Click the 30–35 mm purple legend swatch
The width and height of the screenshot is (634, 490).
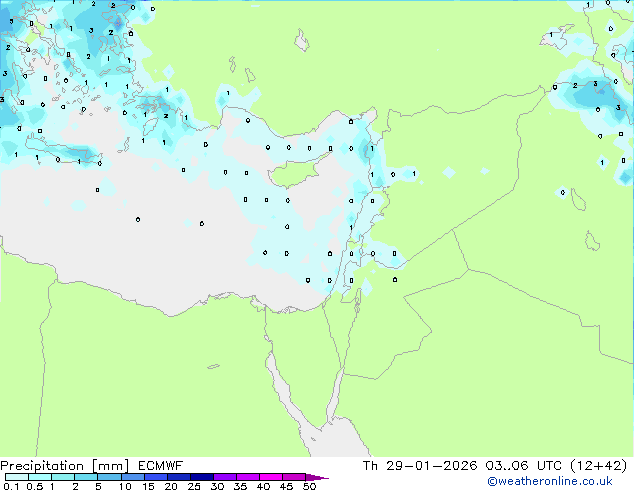coord(225,477)
